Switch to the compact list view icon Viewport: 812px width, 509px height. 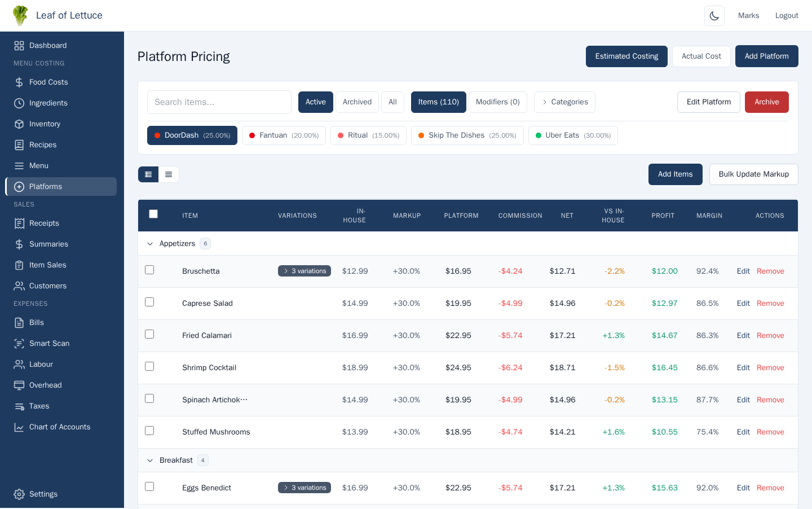click(x=169, y=174)
